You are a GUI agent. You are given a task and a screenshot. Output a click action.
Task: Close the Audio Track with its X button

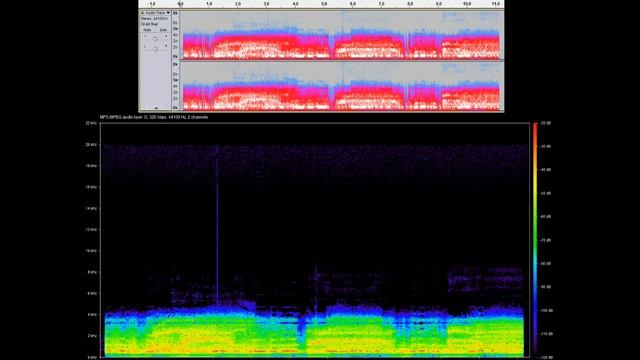click(x=142, y=13)
